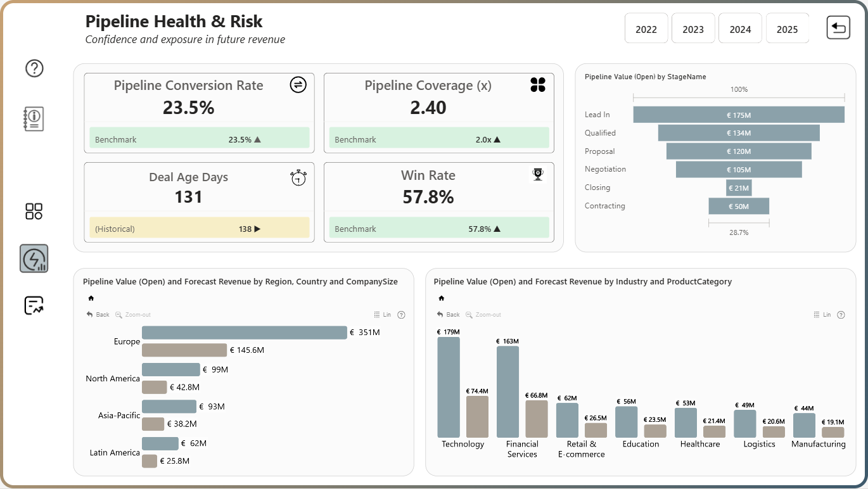Select the pipeline risk gauge sidebar icon
This screenshot has width=868, height=489.
coord(34,259)
